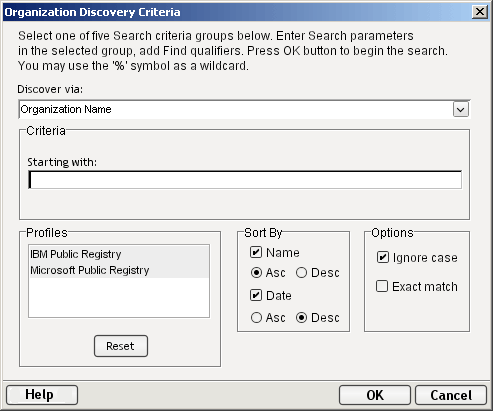Dismiss dialog with the Cancel button
The height and width of the screenshot is (411, 493).
point(451,395)
